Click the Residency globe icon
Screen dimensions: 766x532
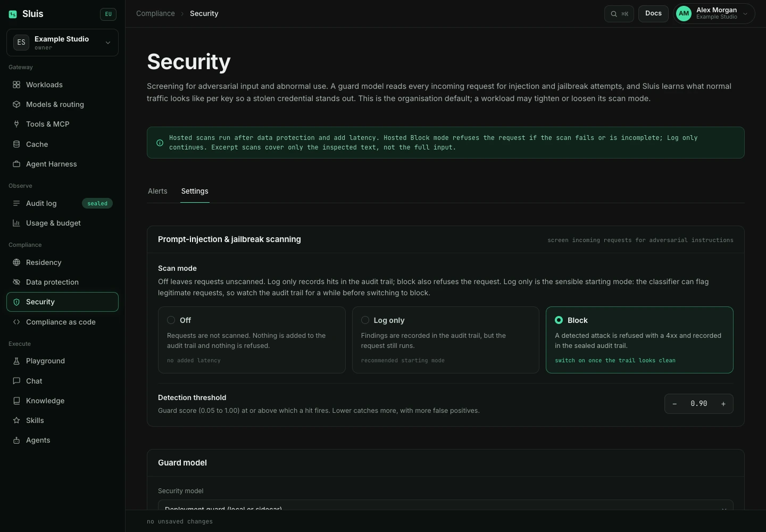click(16, 262)
